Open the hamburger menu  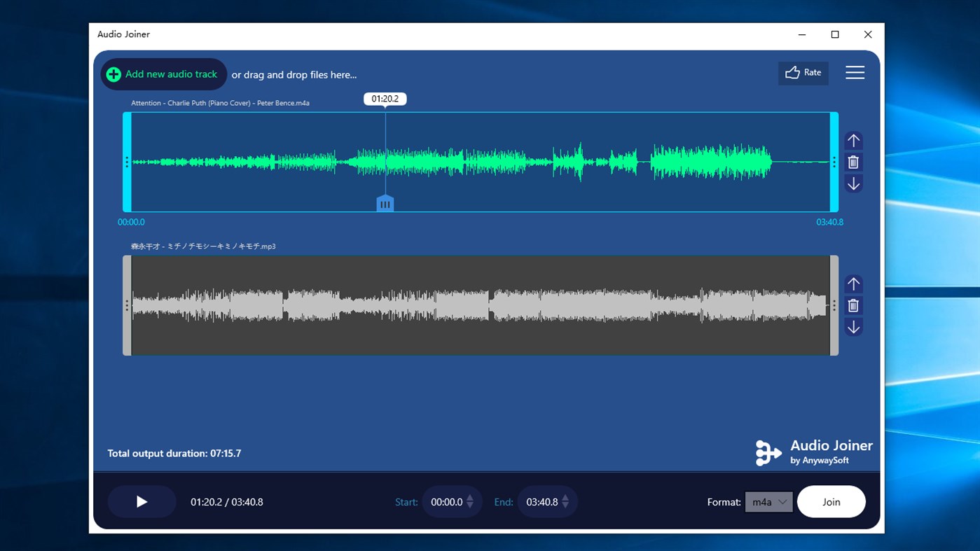pos(855,72)
